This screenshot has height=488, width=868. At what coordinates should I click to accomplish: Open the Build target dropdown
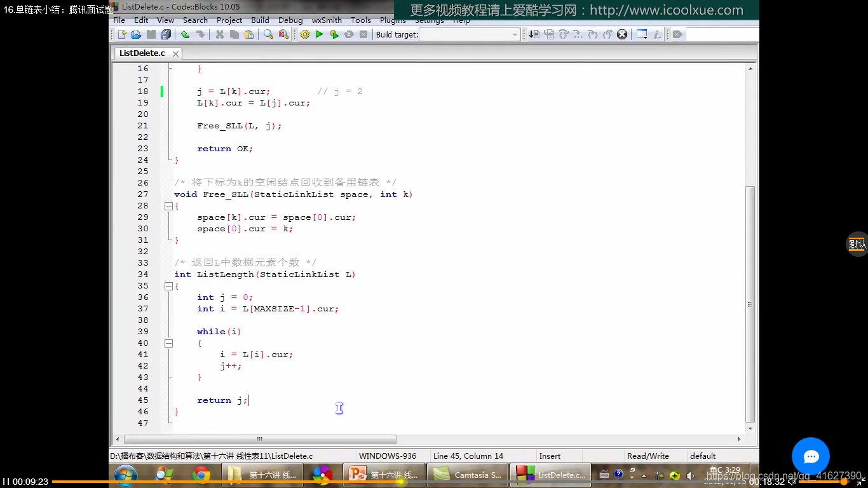(470, 34)
